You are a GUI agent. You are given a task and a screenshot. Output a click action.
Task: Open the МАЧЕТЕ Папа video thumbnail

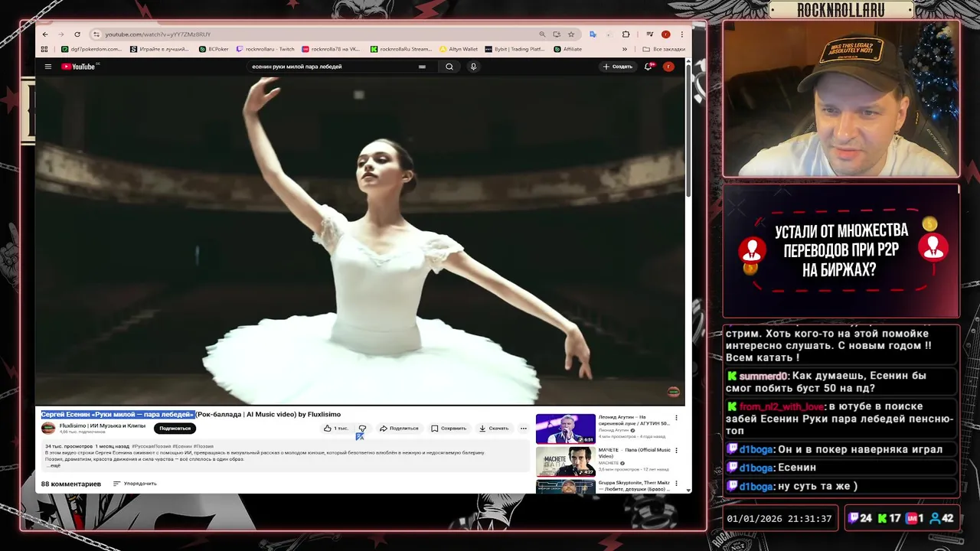pyautogui.click(x=566, y=461)
